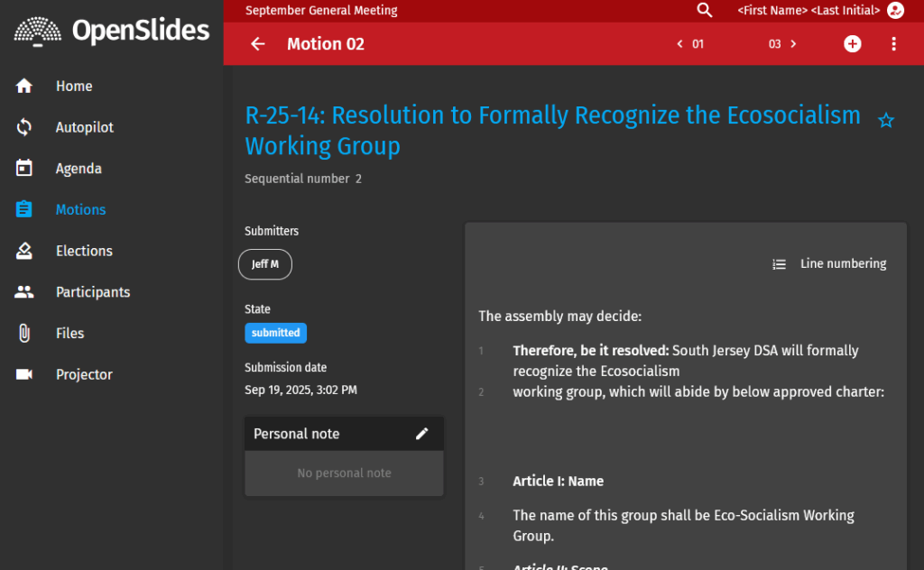This screenshot has width=924, height=570.
Task: Toggle the favorite star for this motion
Action: (886, 120)
